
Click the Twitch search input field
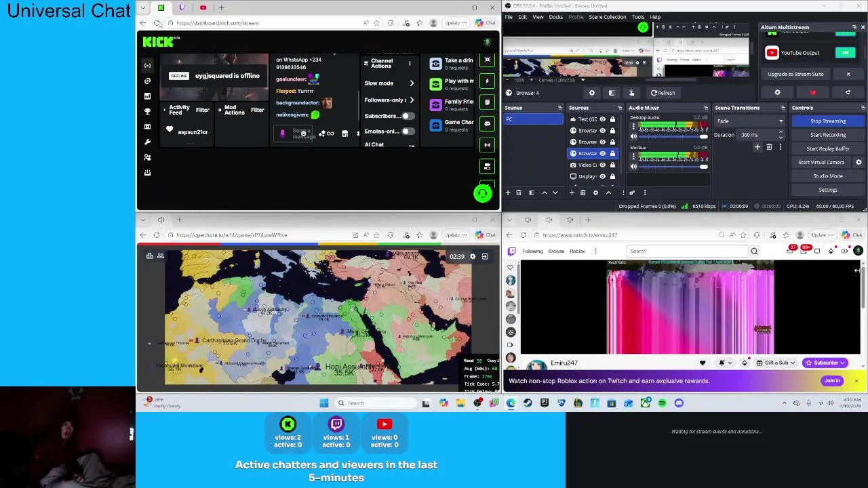point(687,251)
